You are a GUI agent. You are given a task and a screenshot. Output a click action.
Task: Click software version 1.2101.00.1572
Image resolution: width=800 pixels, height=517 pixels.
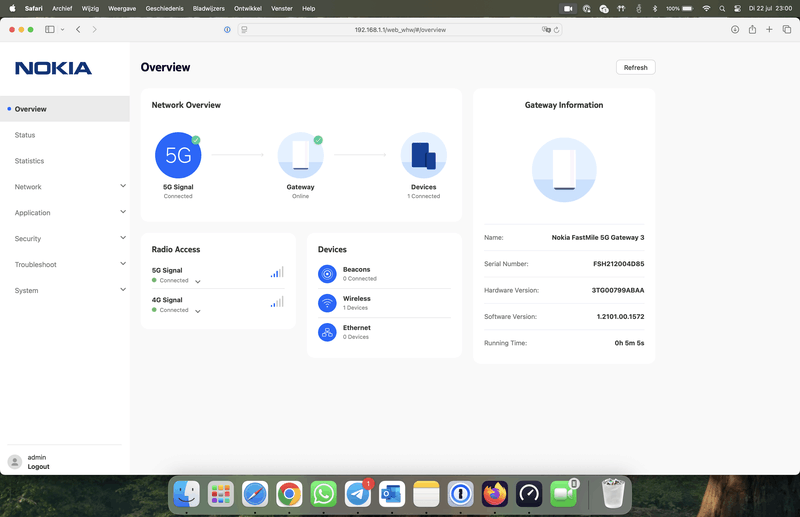[620, 316]
